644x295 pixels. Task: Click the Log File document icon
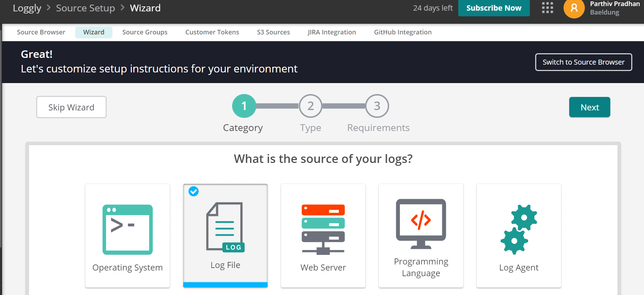[225, 227]
